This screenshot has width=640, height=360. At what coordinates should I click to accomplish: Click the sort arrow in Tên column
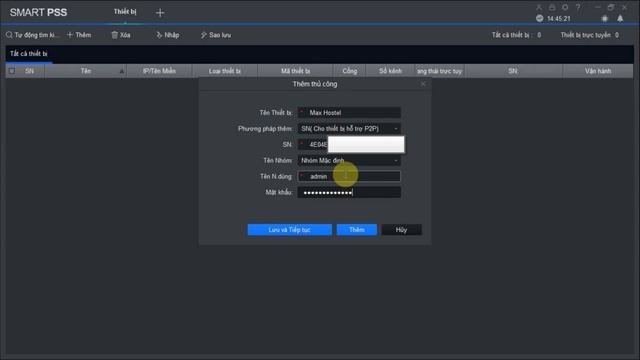(x=122, y=71)
